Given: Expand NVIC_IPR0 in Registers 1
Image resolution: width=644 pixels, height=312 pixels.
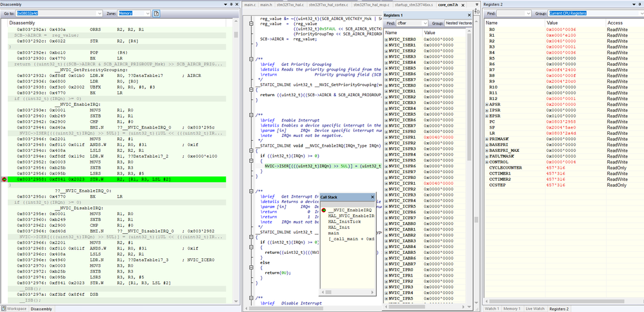Looking at the screenshot, I should (x=387, y=269).
